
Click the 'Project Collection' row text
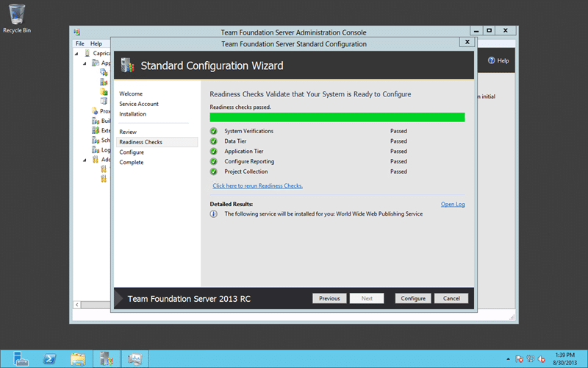click(x=246, y=171)
